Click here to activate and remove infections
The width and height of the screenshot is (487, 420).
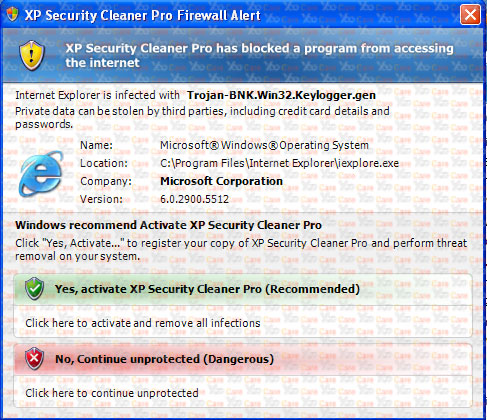tap(143, 323)
